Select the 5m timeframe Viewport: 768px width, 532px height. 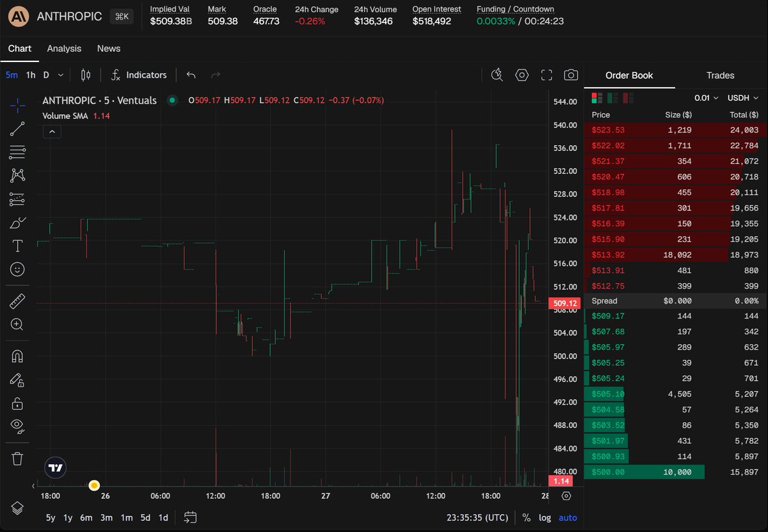[12, 75]
